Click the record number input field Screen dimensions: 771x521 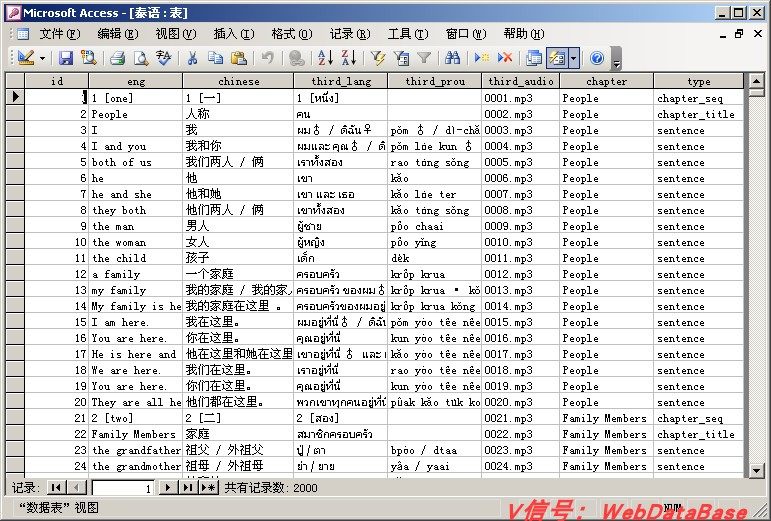click(123, 488)
